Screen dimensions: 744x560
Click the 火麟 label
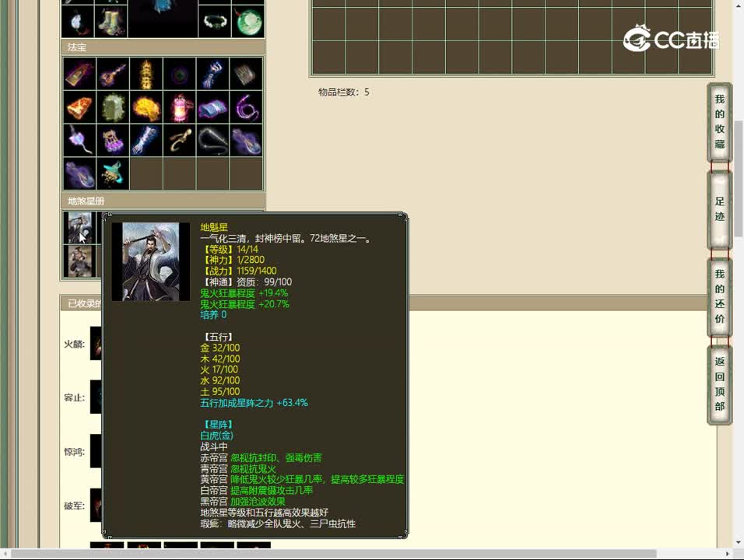pos(75,345)
